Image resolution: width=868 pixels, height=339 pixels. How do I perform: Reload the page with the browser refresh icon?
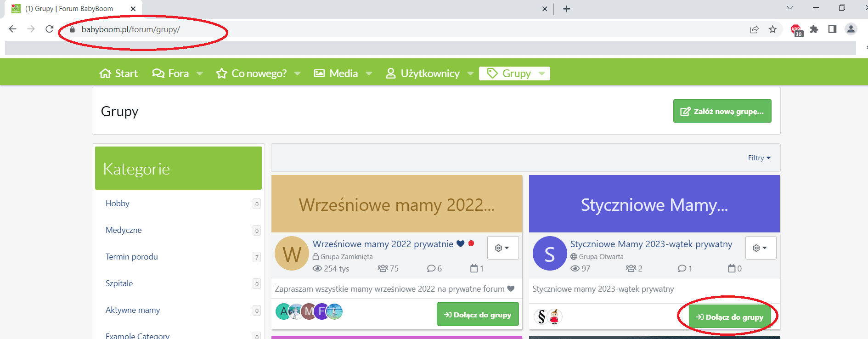pyautogui.click(x=50, y=29)
